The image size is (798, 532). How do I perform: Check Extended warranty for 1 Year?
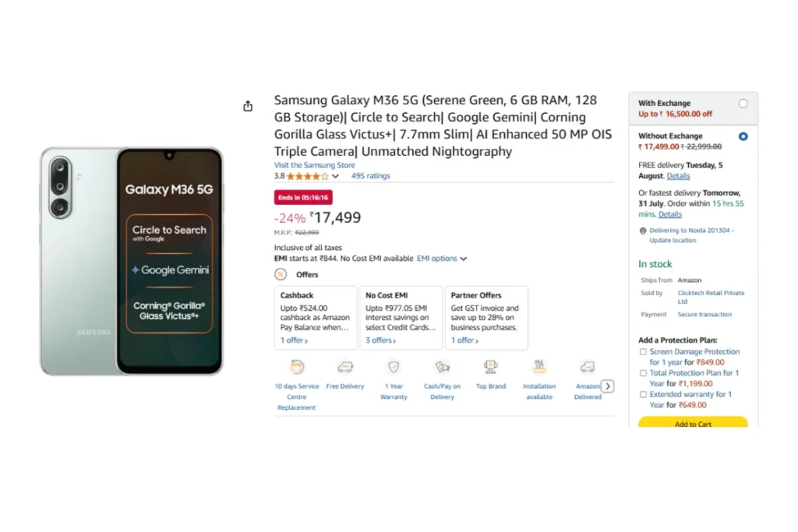(x=643, y=394)
